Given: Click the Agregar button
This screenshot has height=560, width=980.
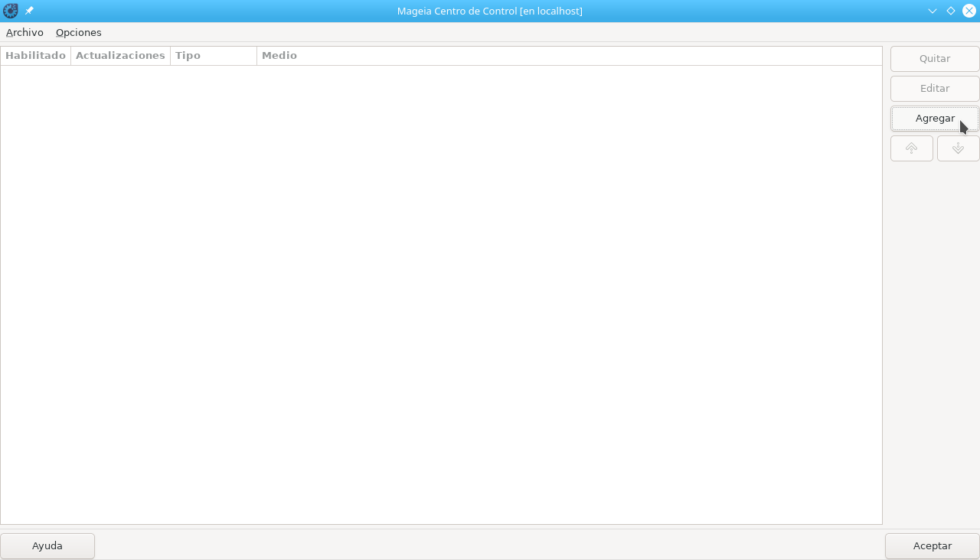Looking at the screenshot, I should pyautogui.click(x=935, y=119).
